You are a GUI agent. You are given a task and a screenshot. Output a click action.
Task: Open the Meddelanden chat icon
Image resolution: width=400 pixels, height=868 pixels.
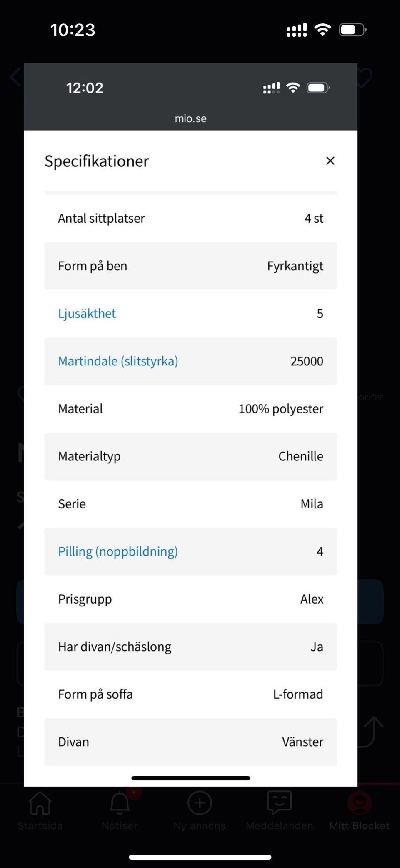click(x=279, y=802)
